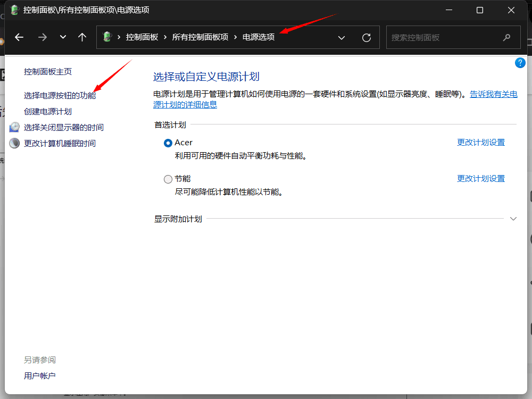Screen dimensions: 532x399
Task: Open help via blue question mark
Action: pos(520,63)
